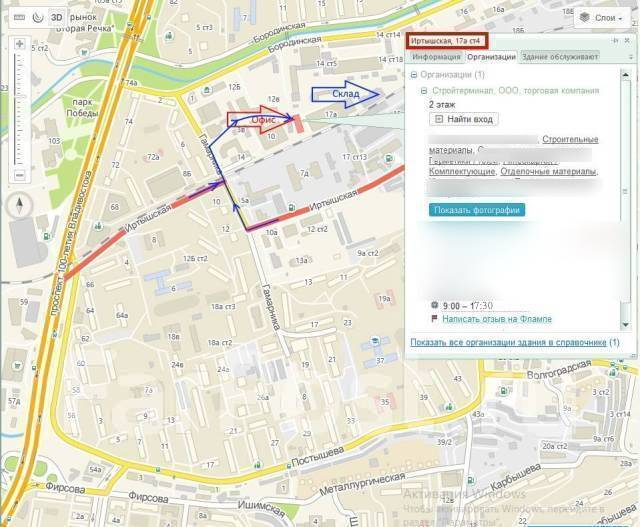Select the ruler measurement tool
Image resolution: width=640 pixels, height=527 pixels.
point(20,18)
